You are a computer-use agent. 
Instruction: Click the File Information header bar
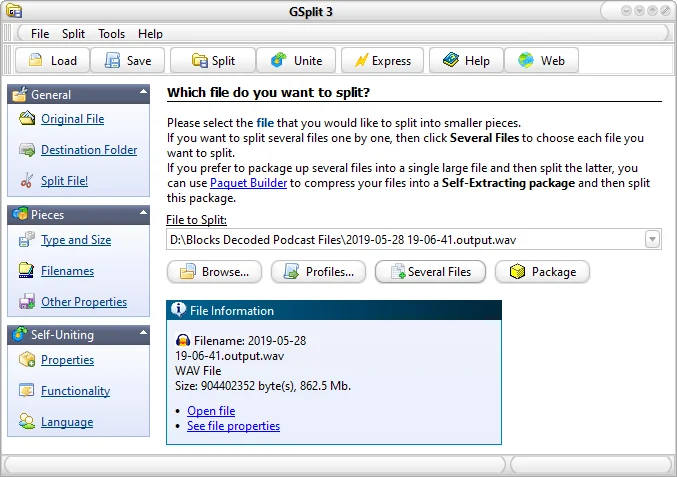tap(334, 310)
